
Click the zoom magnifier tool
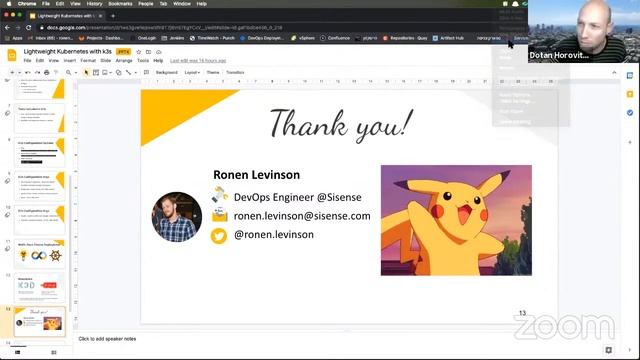click(x=69, y=72)
